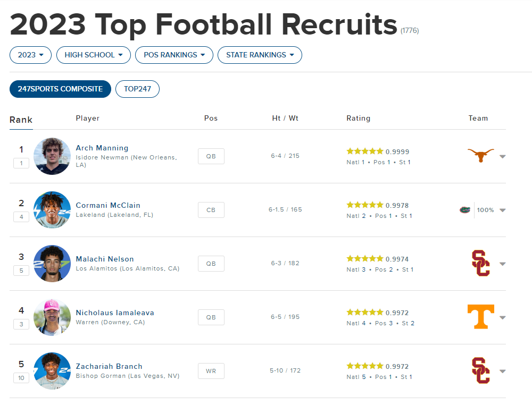The height and width of the screenshot is (405, 532).
Task: Sort the table by Rank column
Action: [21, 120]
